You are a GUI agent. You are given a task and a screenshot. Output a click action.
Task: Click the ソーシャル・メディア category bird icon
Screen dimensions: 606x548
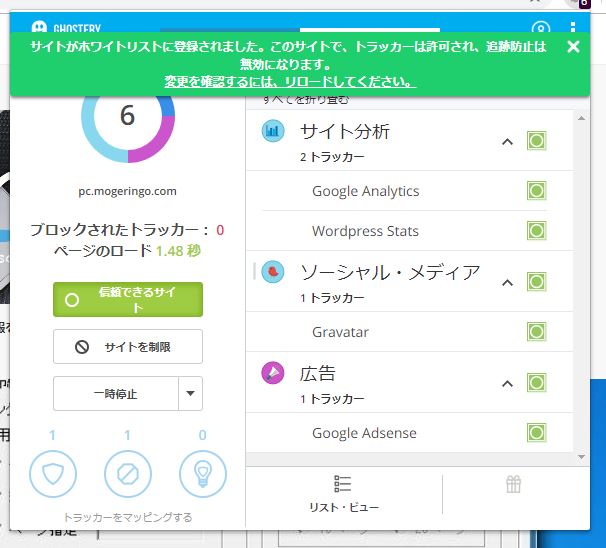(273, 272)
